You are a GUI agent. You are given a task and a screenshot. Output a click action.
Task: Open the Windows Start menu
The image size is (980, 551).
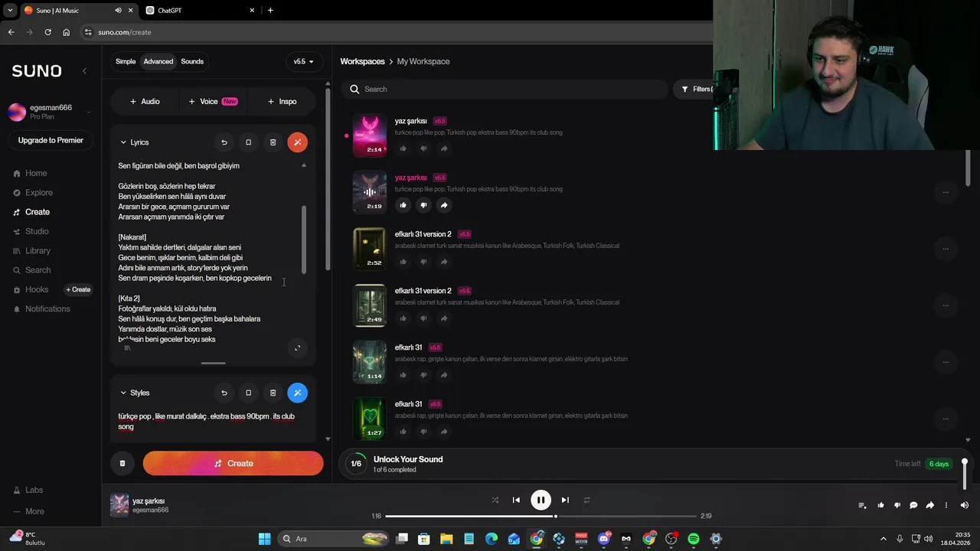[x=264, y=539]
